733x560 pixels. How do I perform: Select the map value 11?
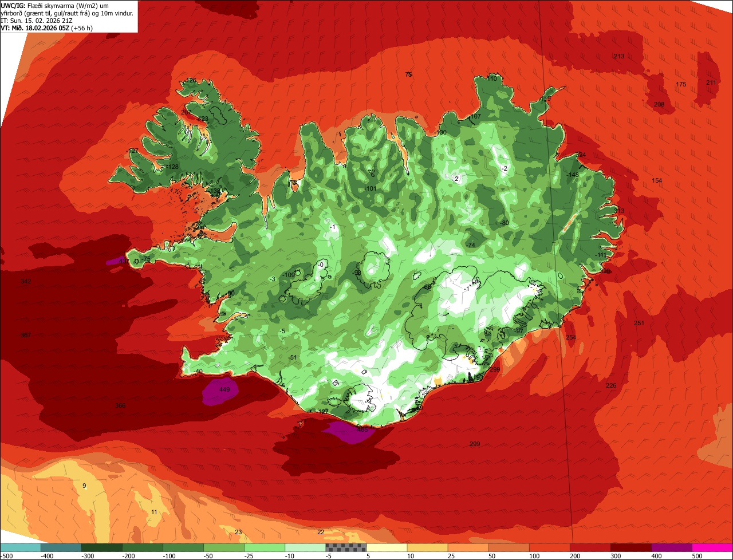(153, 512)
